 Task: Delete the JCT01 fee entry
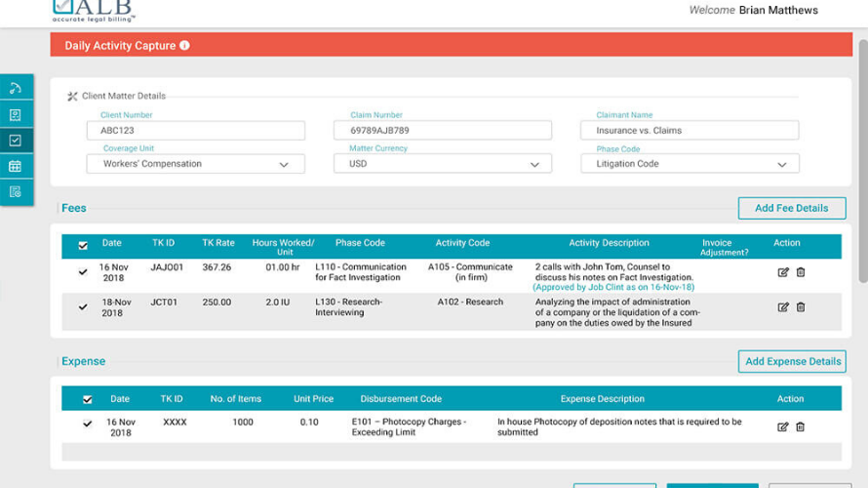[x=801, y=306]
